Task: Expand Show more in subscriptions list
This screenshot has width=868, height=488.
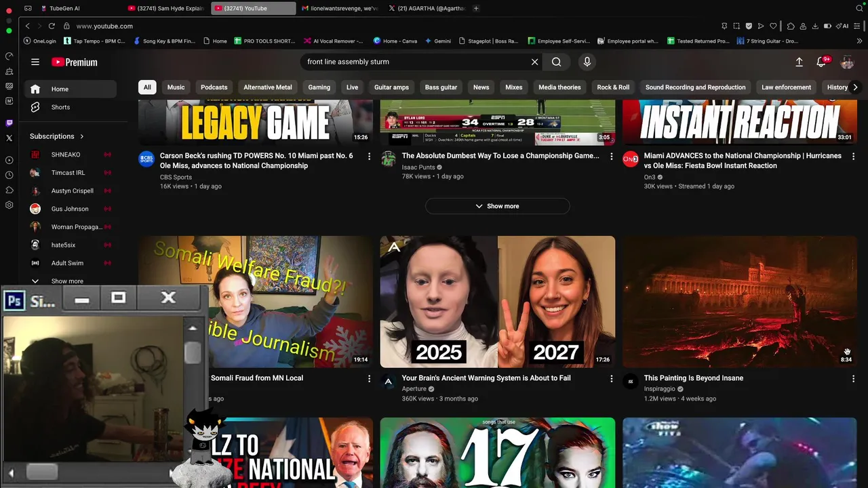Action: [68, 281]
